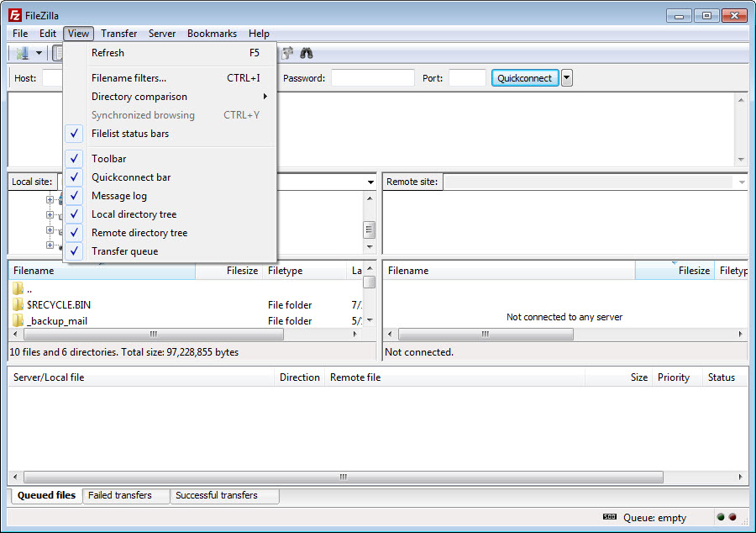Focus the Host input field
The height and width of the screenshot is (533, 756).
pyautogui.click(x=53, y=77)
